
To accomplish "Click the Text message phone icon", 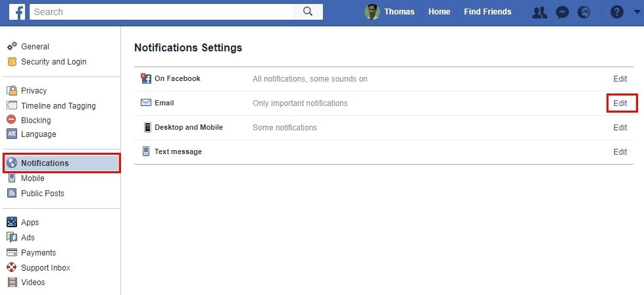I will (x=146, y=151).
